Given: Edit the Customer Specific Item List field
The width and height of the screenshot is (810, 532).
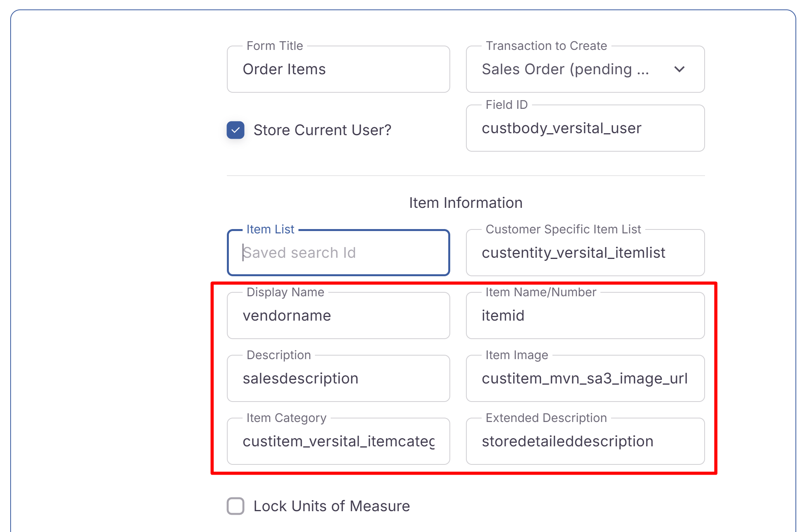Looking at the screenshot, I should [585, 253].
